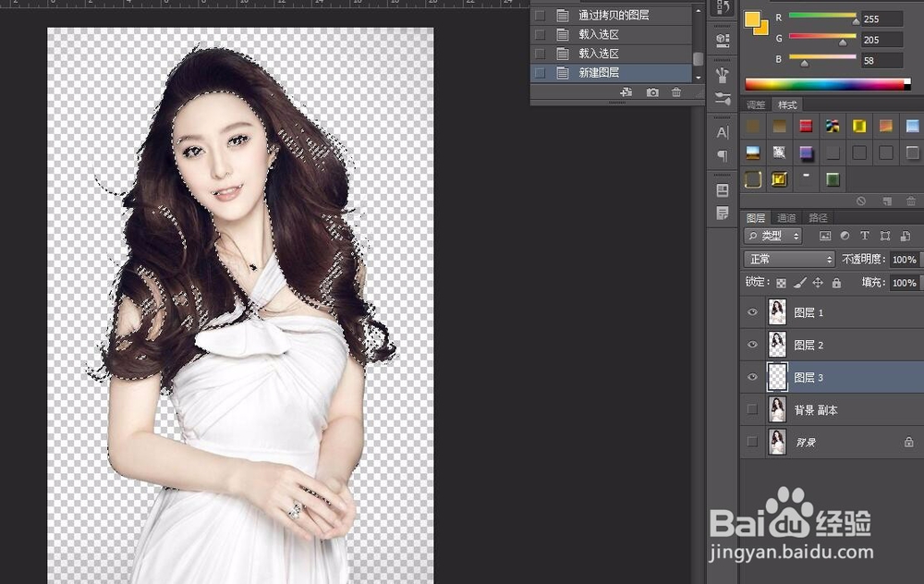Image resolution: width=924 pixels, height=584 pixels.
Task: Open the 类型 layer filter dropdown
Action: point(772,236)
